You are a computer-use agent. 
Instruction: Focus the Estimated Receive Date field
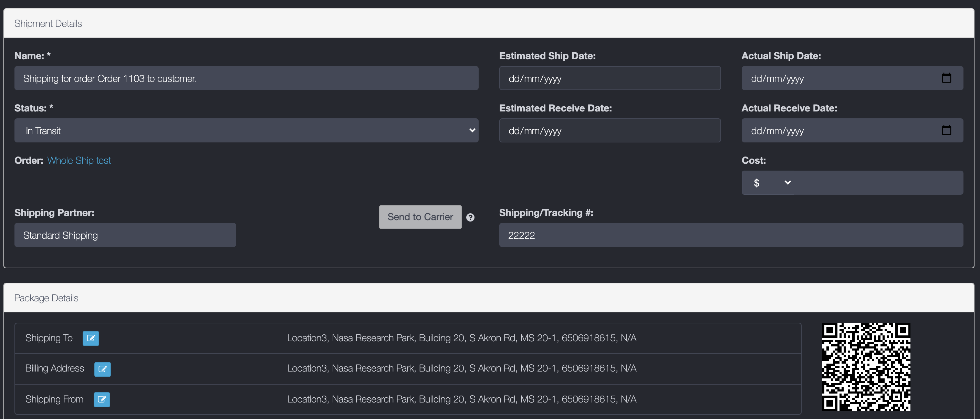[x=609, y=130]
